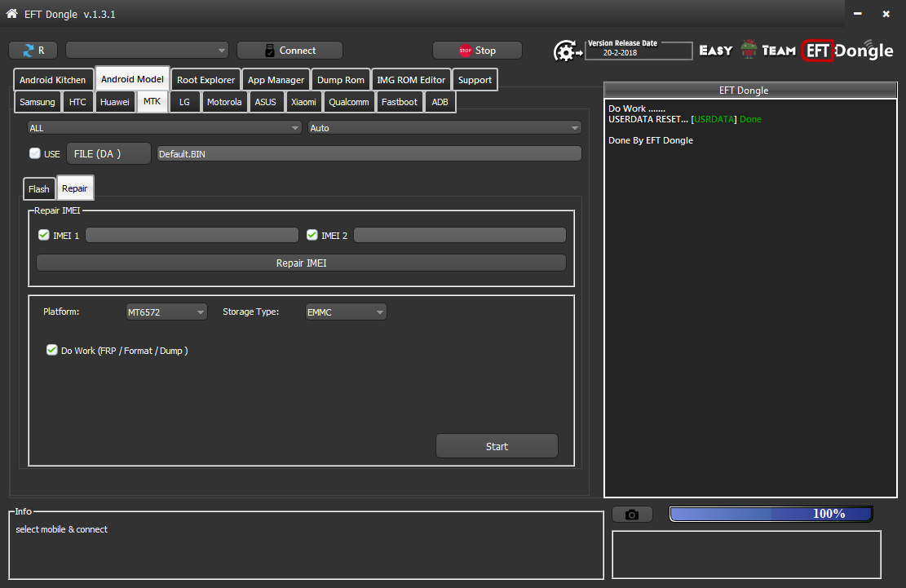Switch to the Repair sub-tab
This screenshot has height=588, width=906.
pyautogui.click(x=74, y=188)
